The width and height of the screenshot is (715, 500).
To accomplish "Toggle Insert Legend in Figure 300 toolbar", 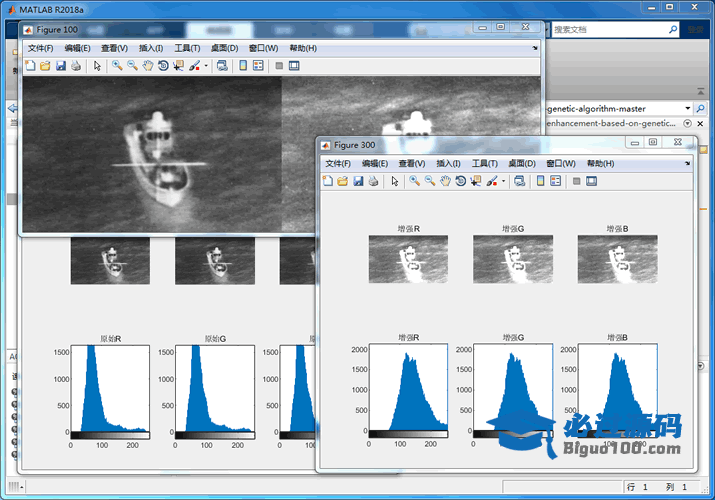I will (557, 181).
